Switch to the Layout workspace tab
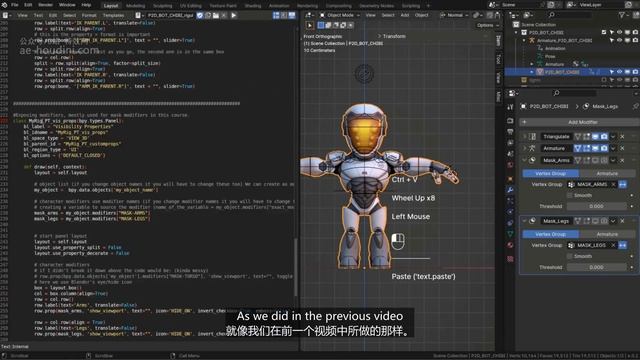This screenshot has height=360, width=640. tap(111, 6)
